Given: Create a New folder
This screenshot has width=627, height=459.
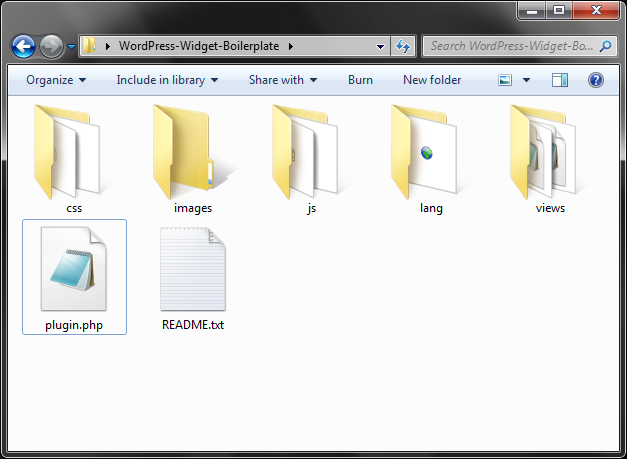Looking at the screenshot, I should [432, 80].
